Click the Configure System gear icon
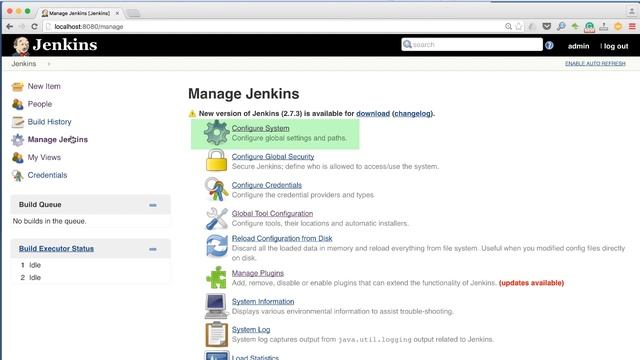Image resolution: width=640 pixels, height=360 pixels. 216,133
